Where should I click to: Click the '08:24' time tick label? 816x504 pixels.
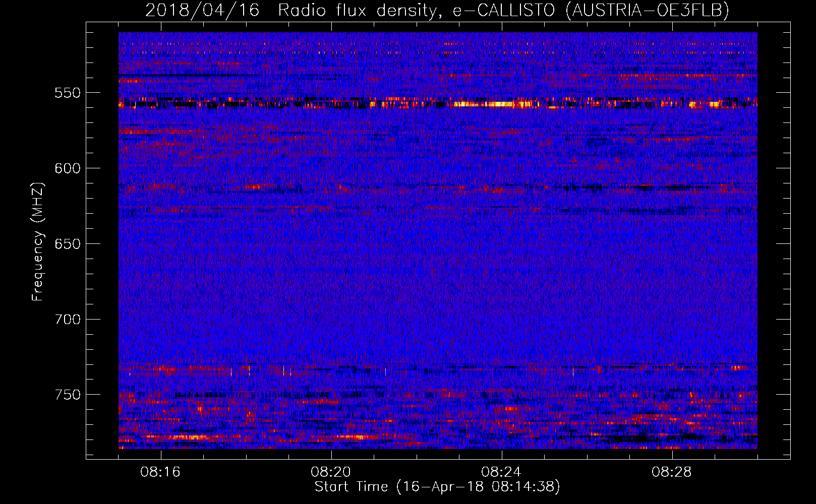(x=501, y=472)
